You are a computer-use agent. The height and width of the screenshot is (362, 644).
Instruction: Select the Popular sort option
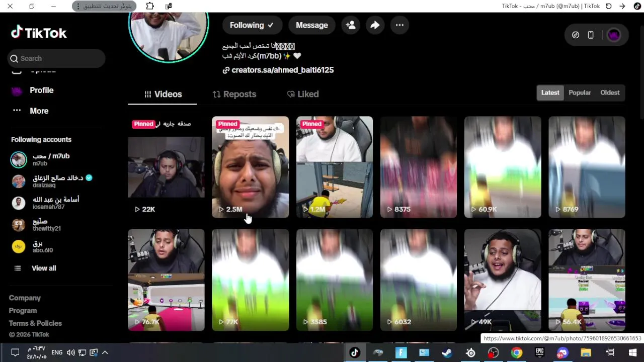pos(580,93)
